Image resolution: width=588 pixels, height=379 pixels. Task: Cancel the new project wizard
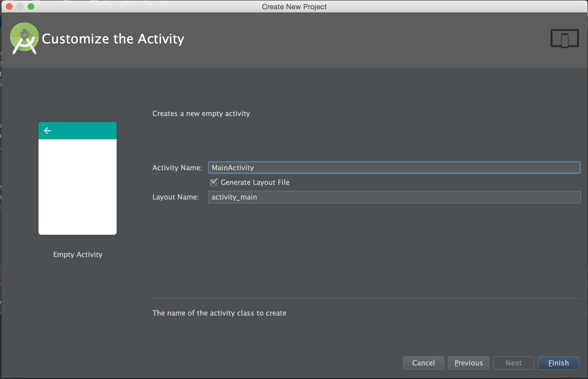tap(423, 363)
